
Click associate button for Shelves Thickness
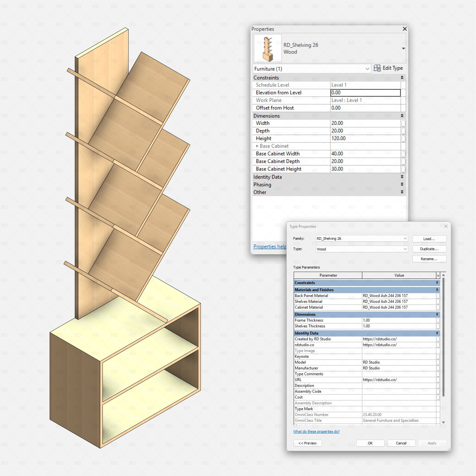tap(438, 326)
